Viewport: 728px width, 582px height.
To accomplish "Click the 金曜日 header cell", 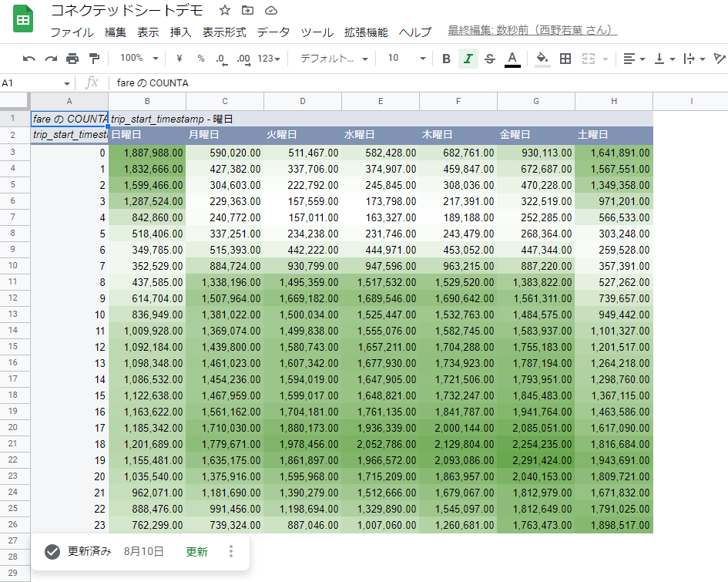I will 536,135.
